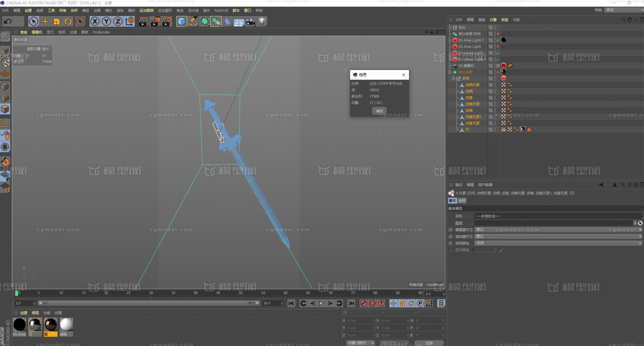The width and height of the screenshot is (644, 346).
Task: Click the Array/Instance generator icon
Action: (216, 21)
